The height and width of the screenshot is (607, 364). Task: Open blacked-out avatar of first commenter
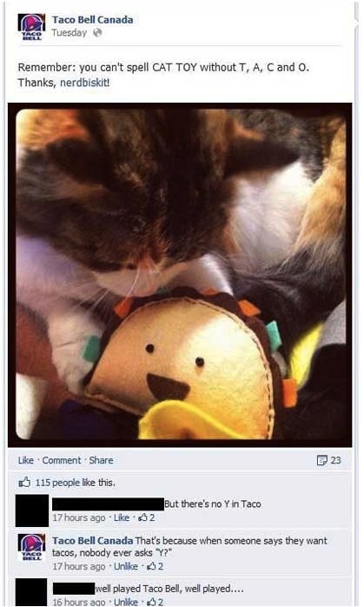[x=32, y=510]
